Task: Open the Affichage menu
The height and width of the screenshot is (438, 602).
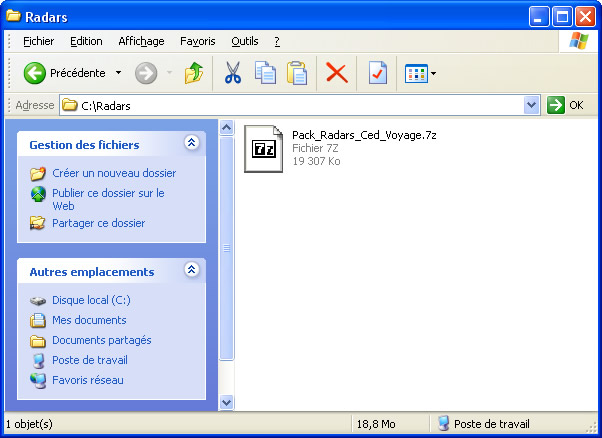Action: [x=141, y=41]
